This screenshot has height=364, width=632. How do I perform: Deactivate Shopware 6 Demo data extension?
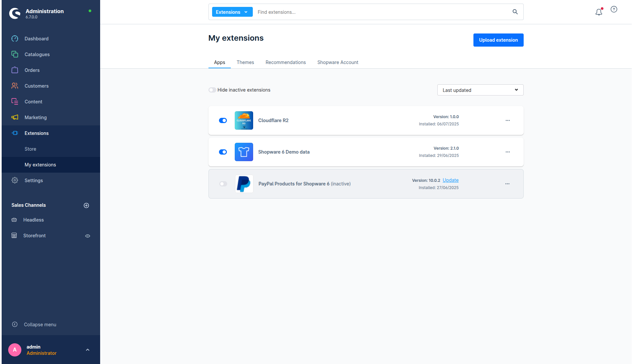(x=223, y=152)
